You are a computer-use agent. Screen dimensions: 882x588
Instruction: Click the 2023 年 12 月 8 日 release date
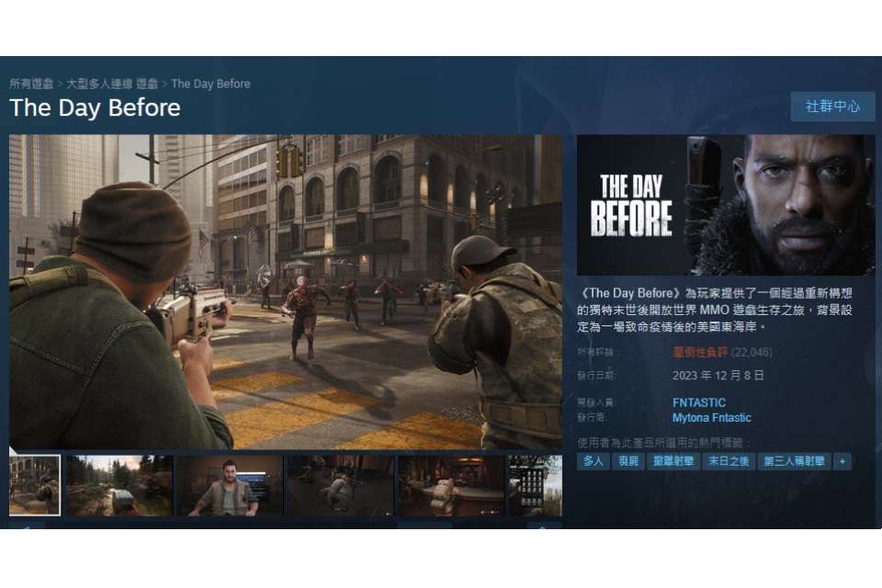(x=718, y=375)
